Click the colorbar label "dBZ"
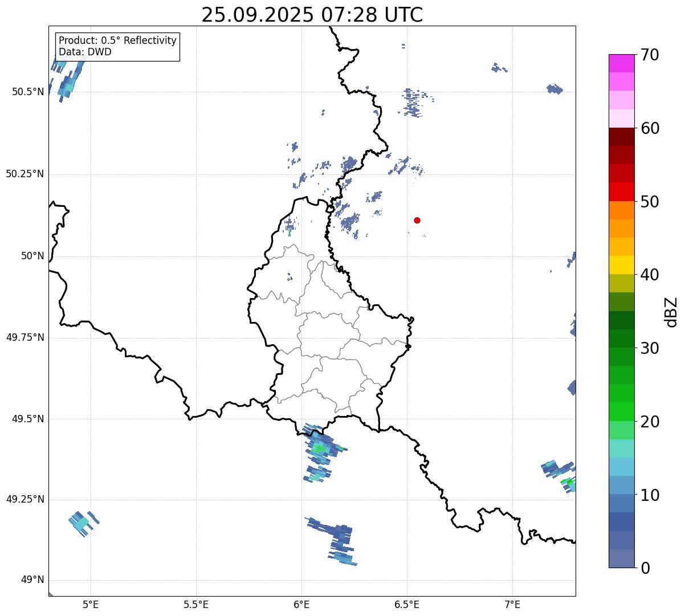685x616 pixels. [671, 312]
